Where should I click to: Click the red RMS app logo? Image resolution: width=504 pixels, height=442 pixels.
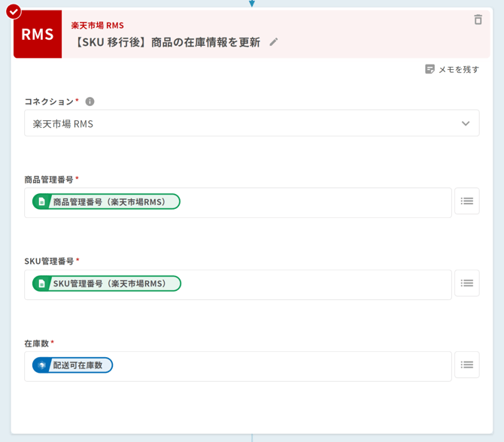pyautogui.click(x=38, y=35)
